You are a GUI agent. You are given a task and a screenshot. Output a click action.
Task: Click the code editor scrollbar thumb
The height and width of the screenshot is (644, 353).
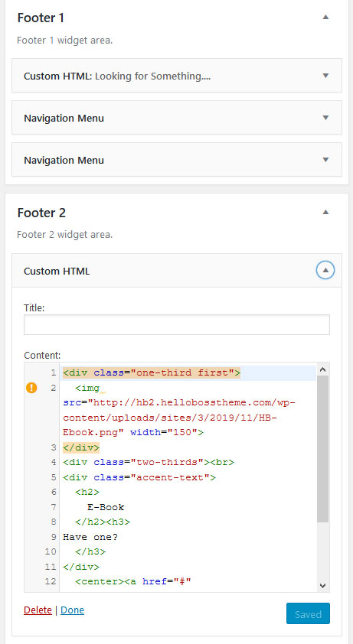point(322,448)
